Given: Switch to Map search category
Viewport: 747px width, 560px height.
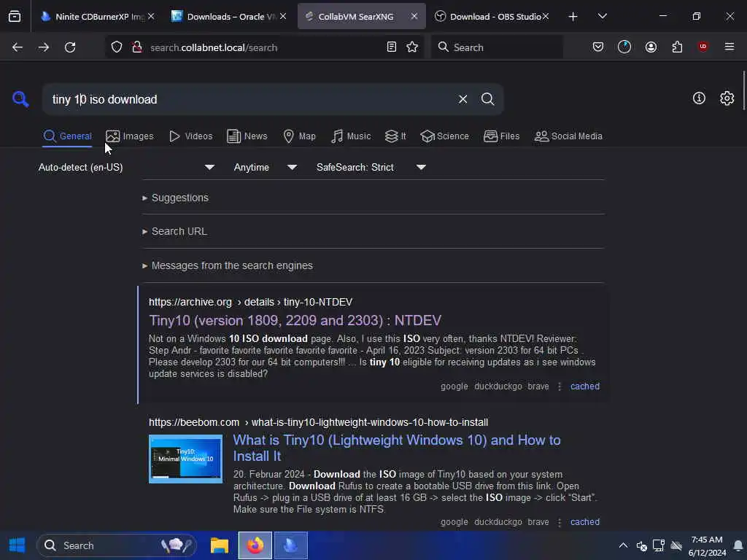Looking at the screenshot, I should coord(299,136).
